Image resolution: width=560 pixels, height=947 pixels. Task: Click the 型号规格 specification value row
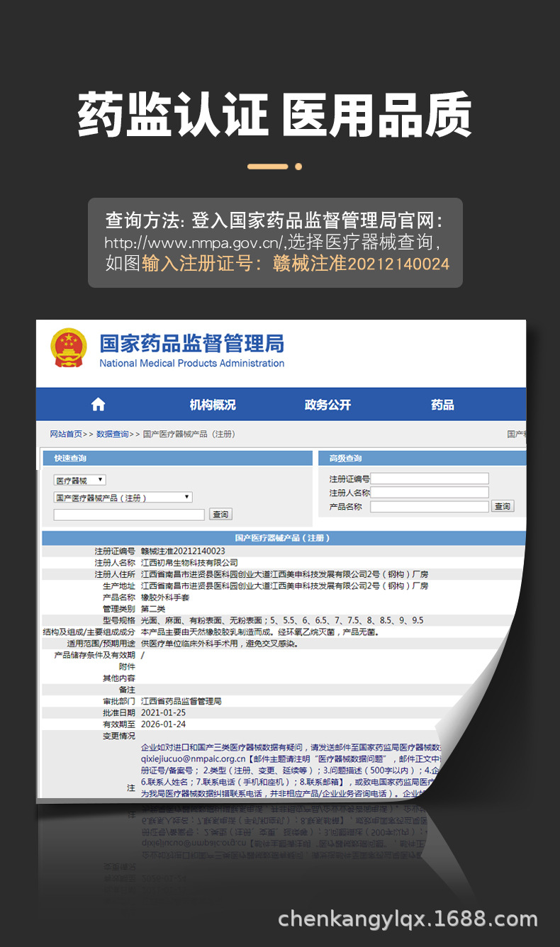(282, 620)
